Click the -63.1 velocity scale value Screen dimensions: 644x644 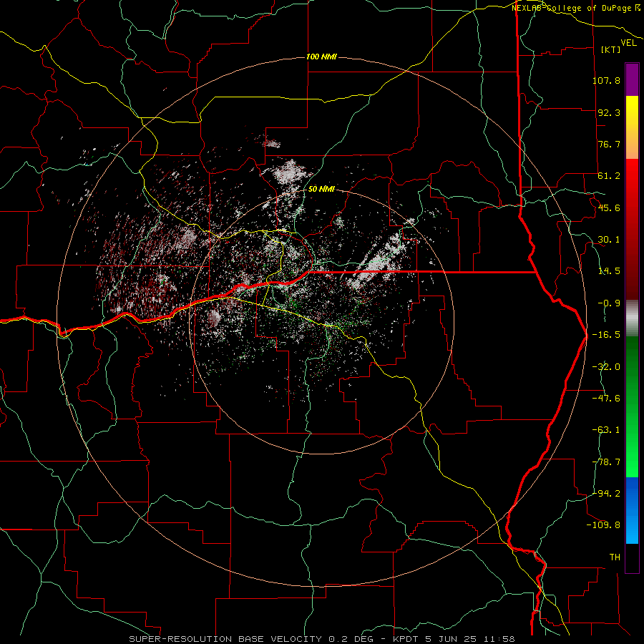[x=607, y=430]
